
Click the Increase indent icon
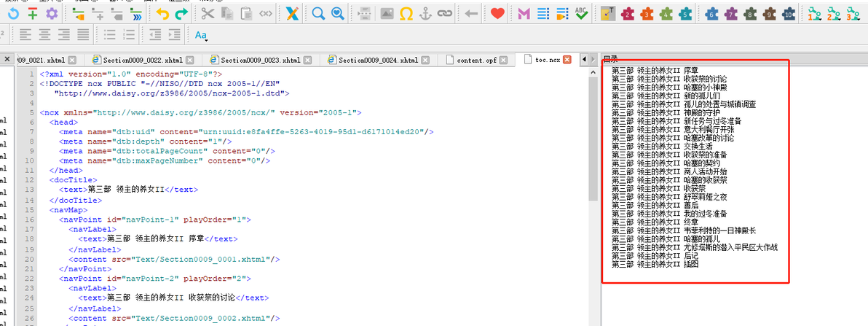tap(174, 35)
